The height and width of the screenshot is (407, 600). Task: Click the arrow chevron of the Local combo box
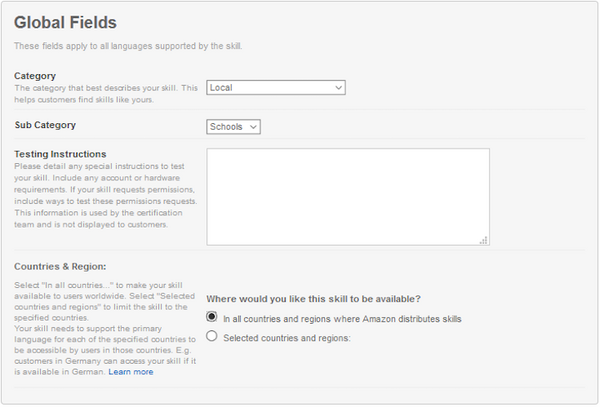pos(339,88)
